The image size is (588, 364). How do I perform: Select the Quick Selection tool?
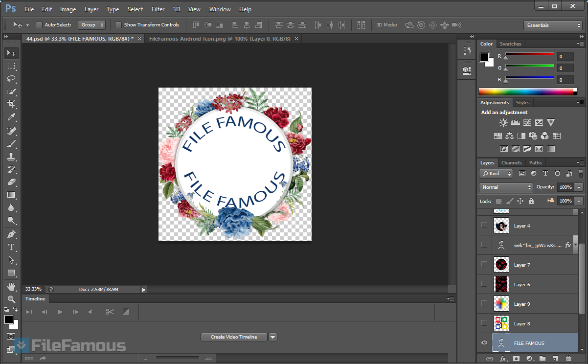[12, 91]
